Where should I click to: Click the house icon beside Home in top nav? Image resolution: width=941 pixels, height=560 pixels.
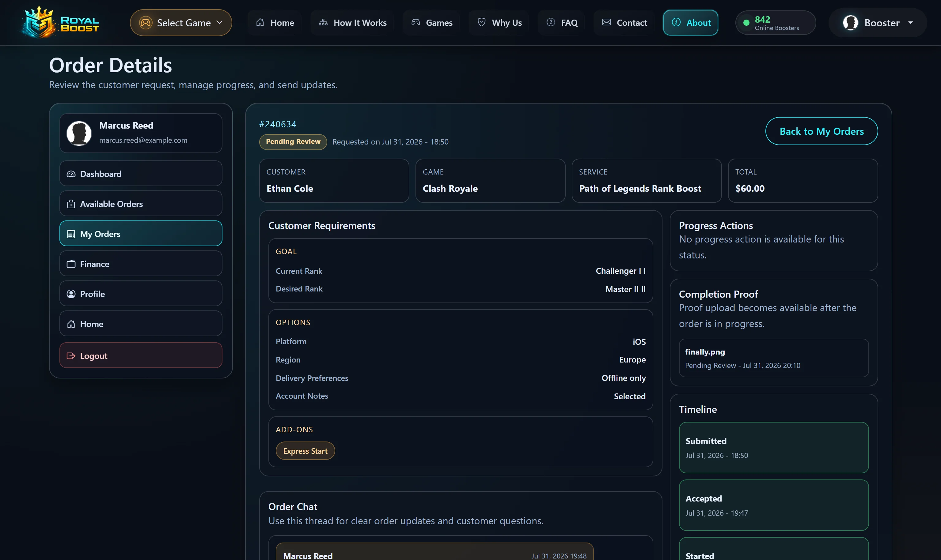point(260,23)
